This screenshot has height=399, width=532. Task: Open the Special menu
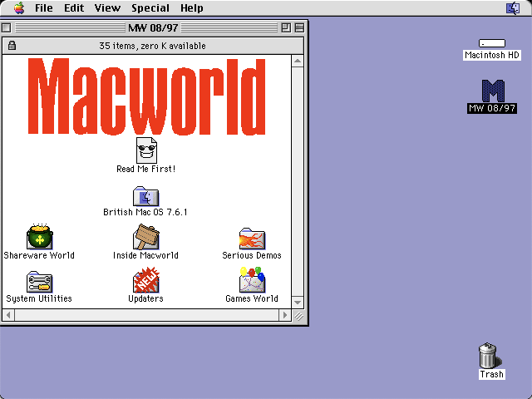click(150, 7)
